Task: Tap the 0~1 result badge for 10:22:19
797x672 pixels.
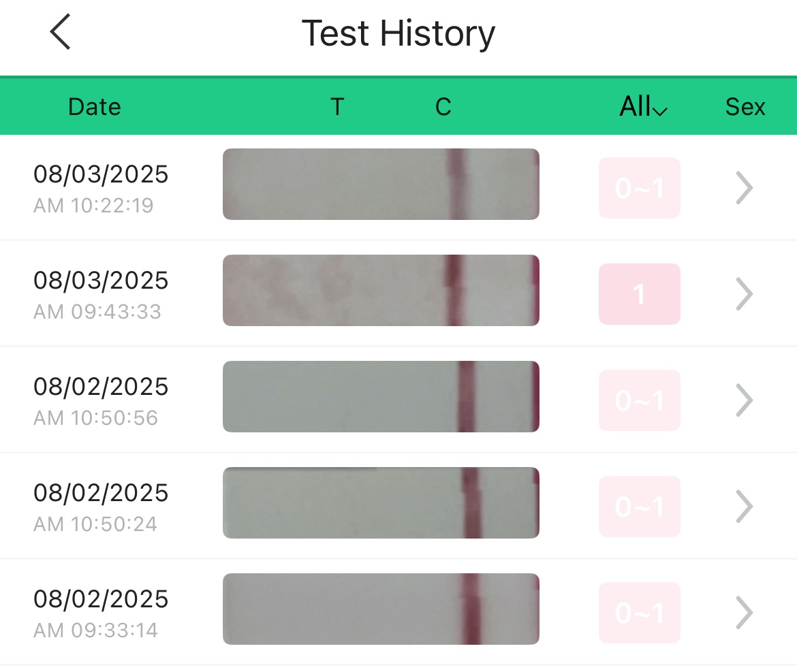Action: [x=639, y=188]
